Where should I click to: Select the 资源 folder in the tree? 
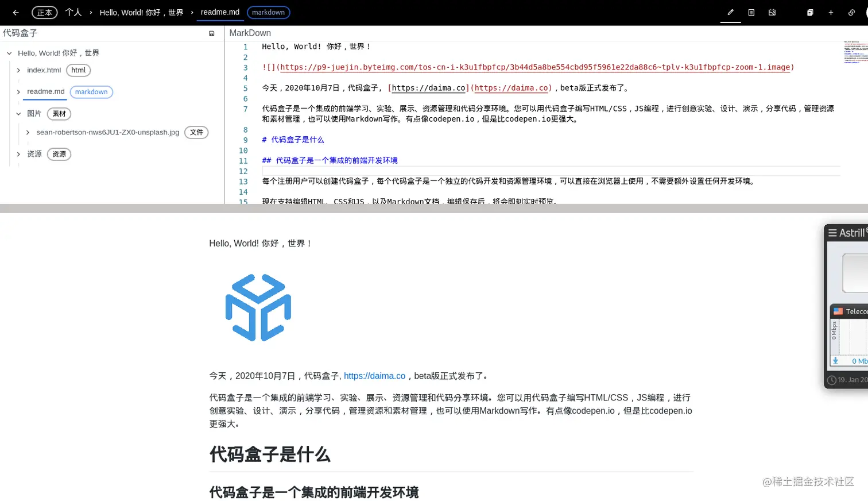(x=34, y=154)
